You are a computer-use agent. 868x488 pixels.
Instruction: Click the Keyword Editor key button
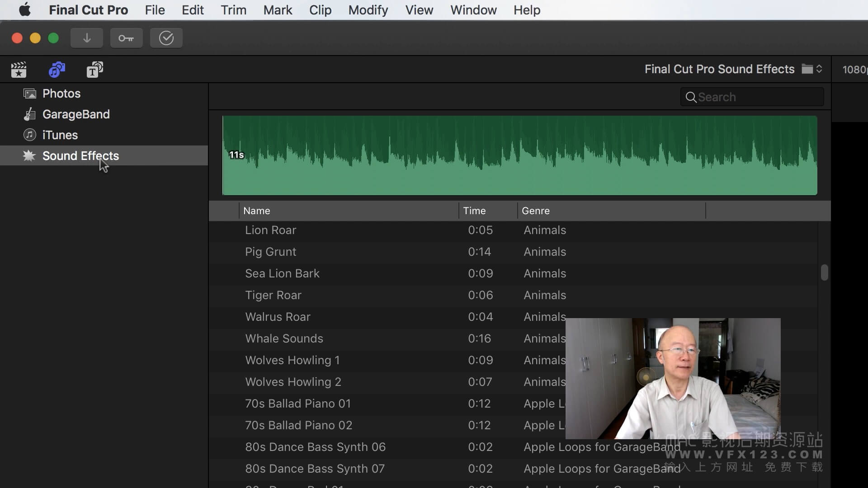pos(126,38)
